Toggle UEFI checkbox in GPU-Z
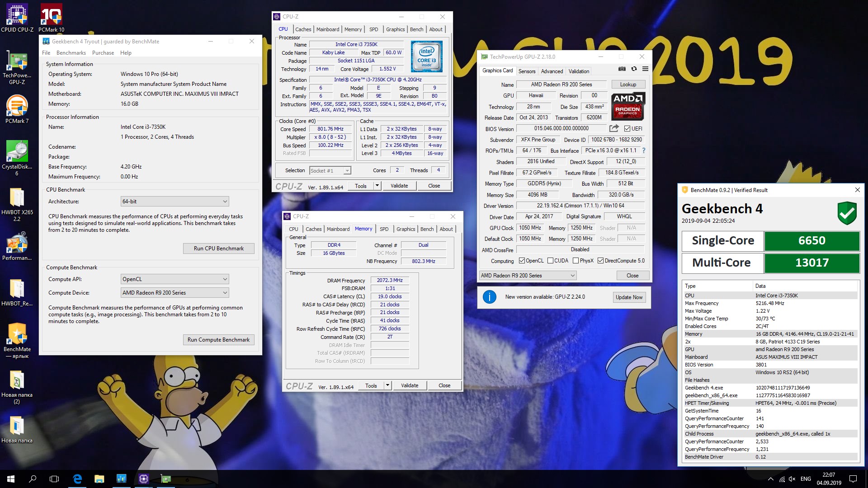Screen dimensions: 868x488 point(627,129)
